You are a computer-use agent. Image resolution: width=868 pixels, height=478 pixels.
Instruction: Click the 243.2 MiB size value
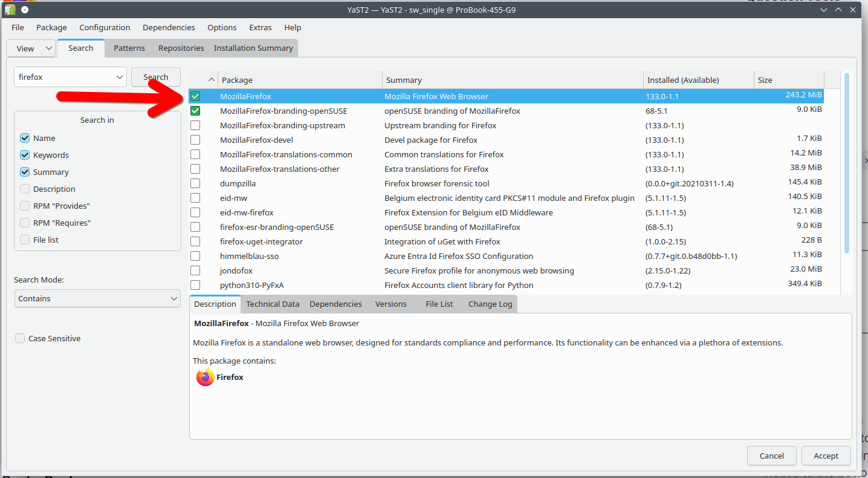pos(804,96)
